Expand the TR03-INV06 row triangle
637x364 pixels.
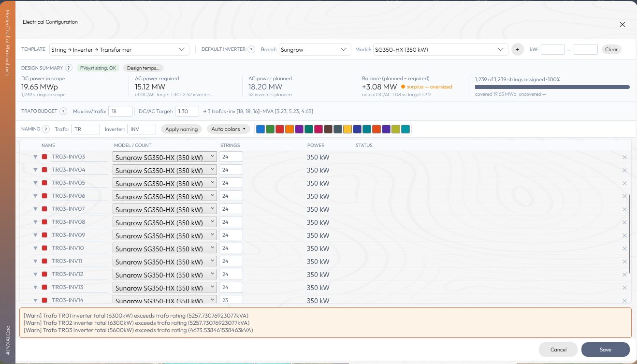35,196
